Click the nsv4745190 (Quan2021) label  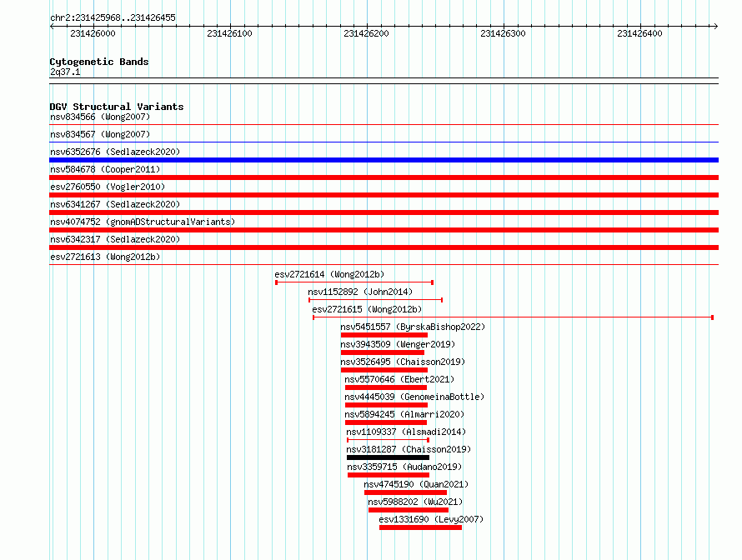416,484
